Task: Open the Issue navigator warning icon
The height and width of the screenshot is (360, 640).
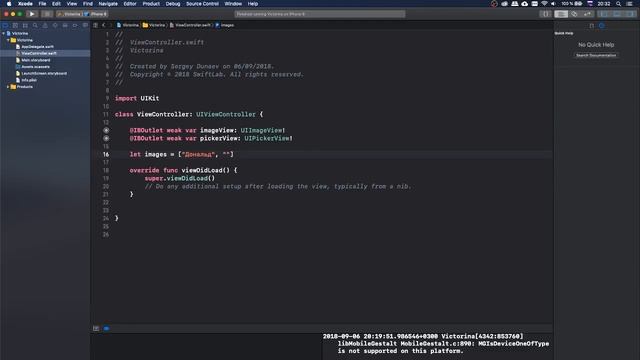Action: click(x=45, y=25)
